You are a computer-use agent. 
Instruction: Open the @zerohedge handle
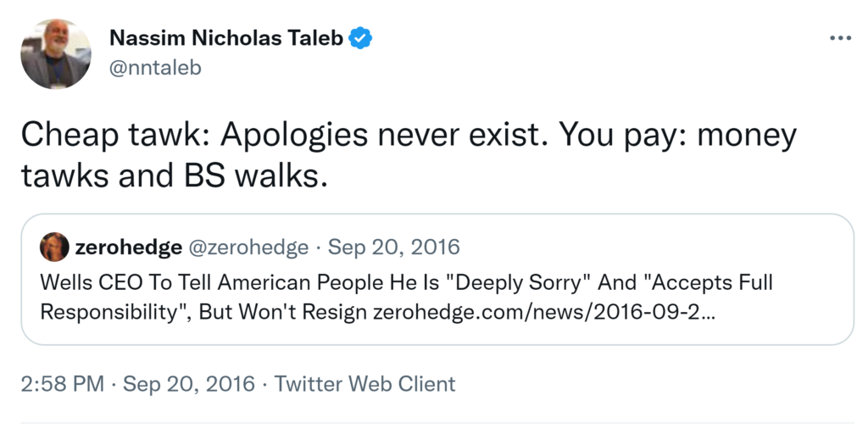[x=249, y=248]
